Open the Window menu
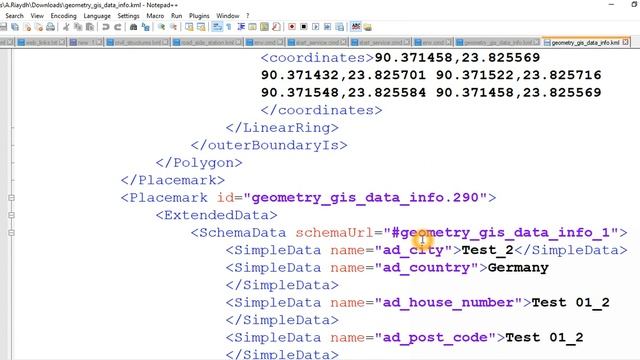Image resolution: width=640 pixels, height=360 pixels. (228, 16)
